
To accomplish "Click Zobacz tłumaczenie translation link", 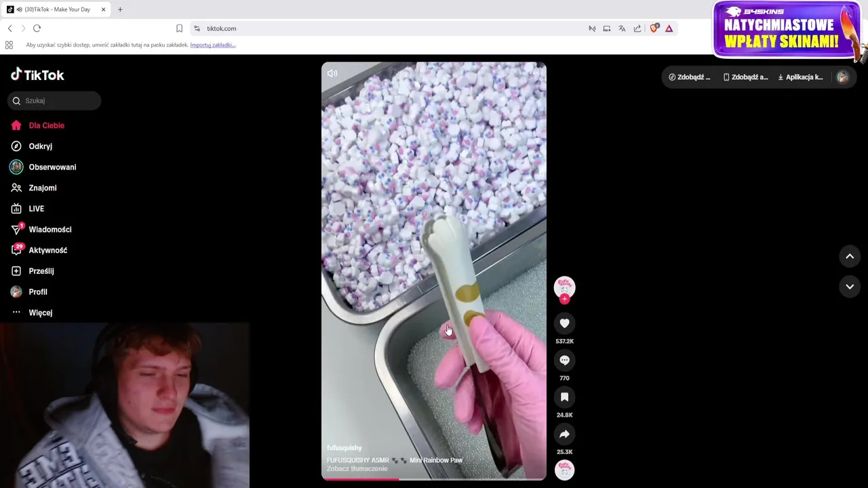I will pyautogui.click(x=357, y=469).
